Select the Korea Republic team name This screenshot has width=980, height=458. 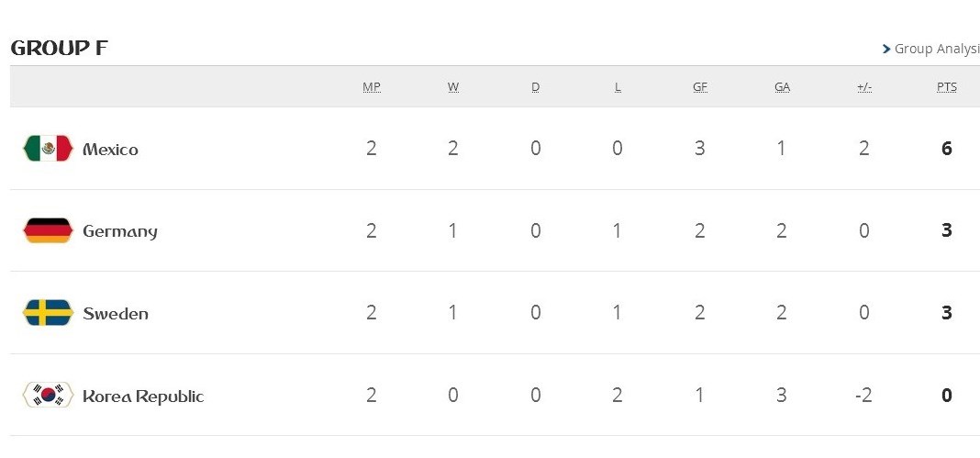[143, 397]
